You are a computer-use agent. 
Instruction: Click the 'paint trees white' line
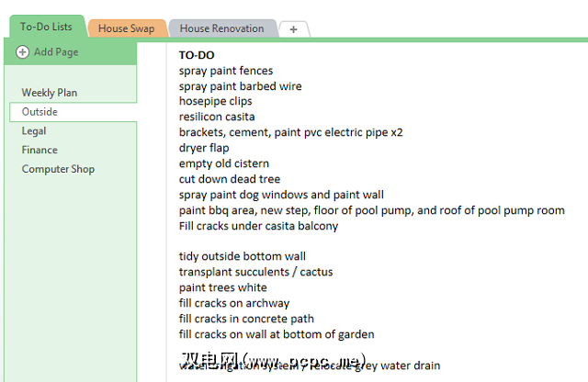coord(225,287)
